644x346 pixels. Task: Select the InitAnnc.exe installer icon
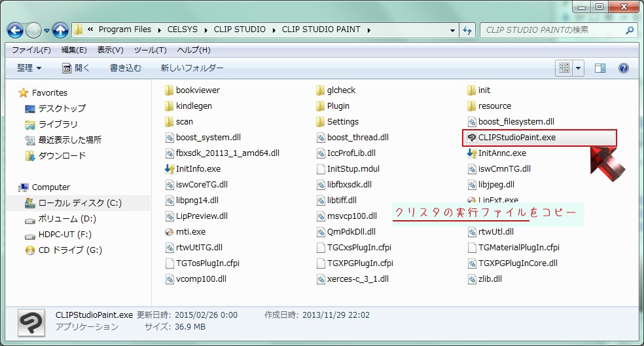pos(471,153)
